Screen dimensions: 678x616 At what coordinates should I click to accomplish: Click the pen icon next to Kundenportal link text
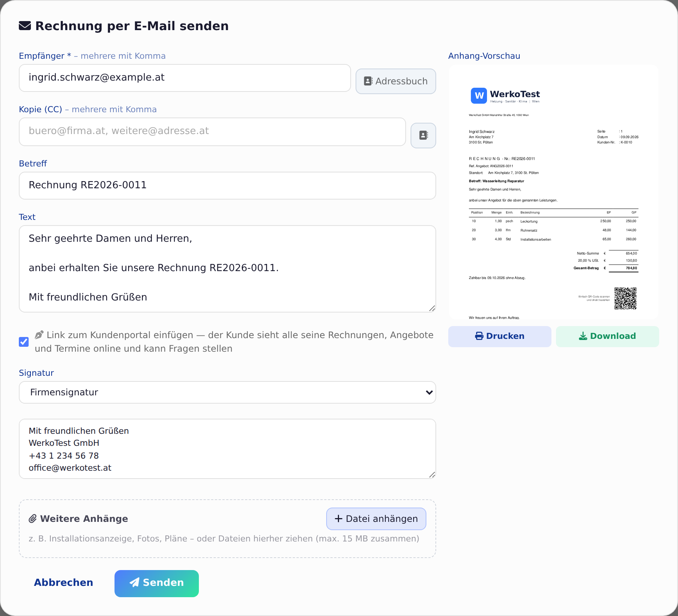tap(39, 335)
